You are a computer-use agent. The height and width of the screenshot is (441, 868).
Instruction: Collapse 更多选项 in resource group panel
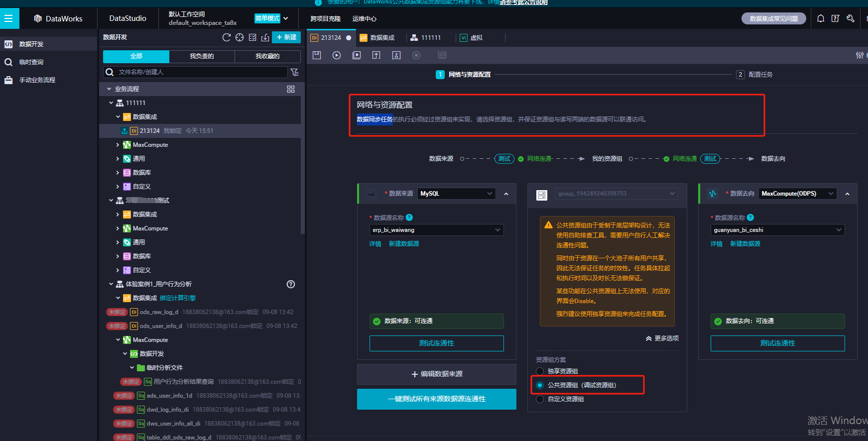662,338
